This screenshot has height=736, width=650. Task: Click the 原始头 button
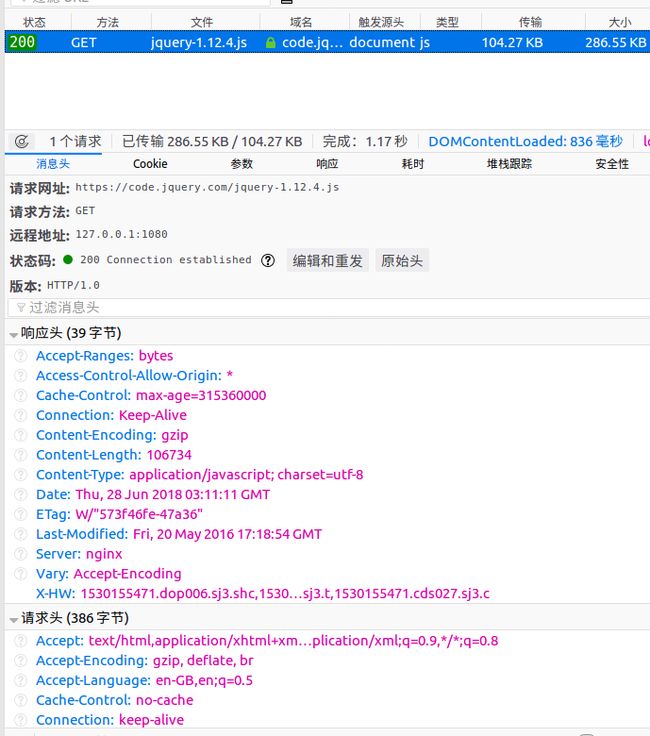click(402, 261)
